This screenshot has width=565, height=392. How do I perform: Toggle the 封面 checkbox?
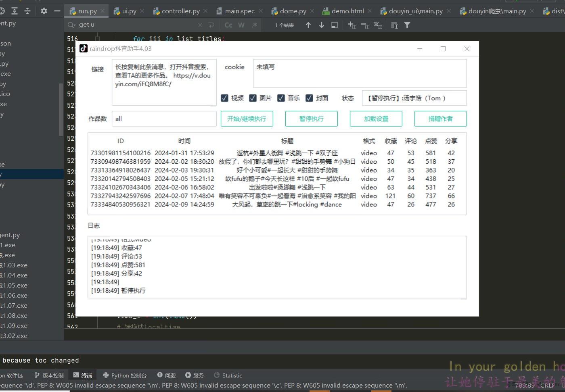(x=310, y=98)
